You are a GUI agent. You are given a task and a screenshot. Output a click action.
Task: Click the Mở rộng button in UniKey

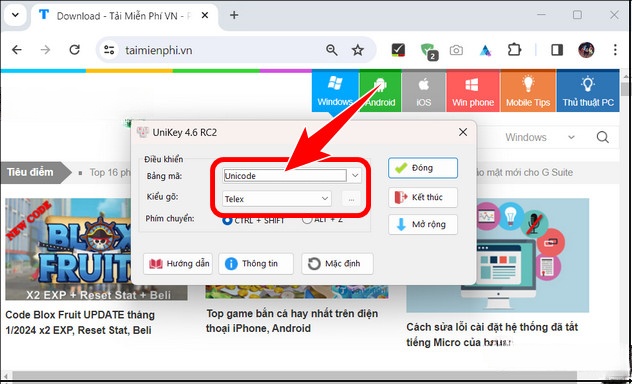point(423,224)
